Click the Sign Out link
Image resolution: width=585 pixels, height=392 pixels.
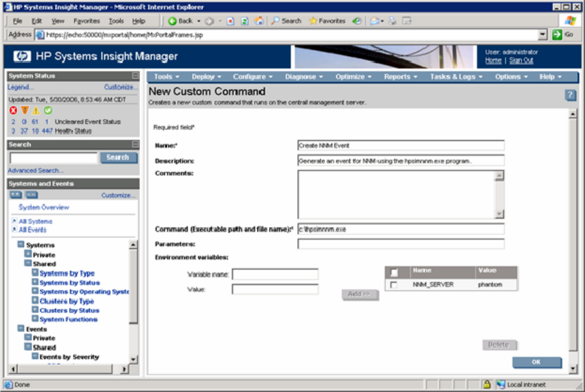(x=521, y=61)
